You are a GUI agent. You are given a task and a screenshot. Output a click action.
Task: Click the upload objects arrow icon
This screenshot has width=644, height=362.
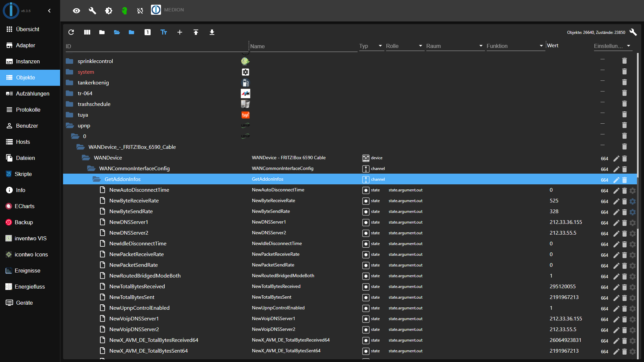(x=196, y=32)
